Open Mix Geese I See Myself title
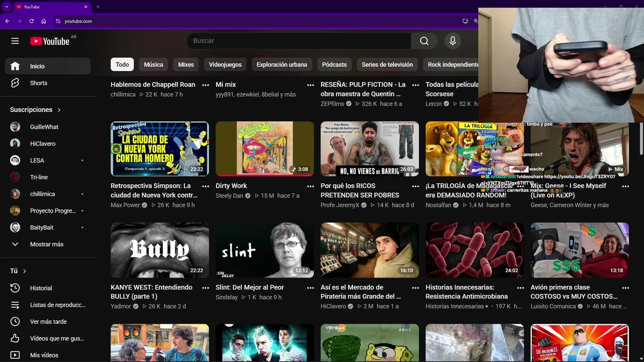 click(x=569, y=191)
